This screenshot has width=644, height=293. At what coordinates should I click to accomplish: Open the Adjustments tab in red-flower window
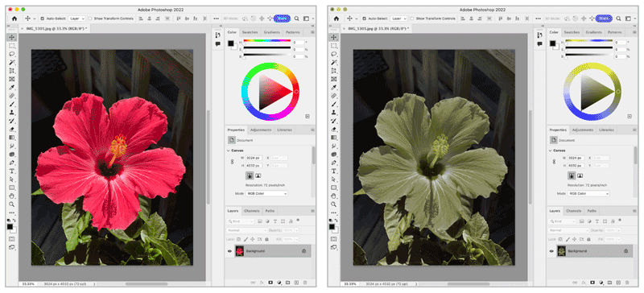click(x=261, y=130)
